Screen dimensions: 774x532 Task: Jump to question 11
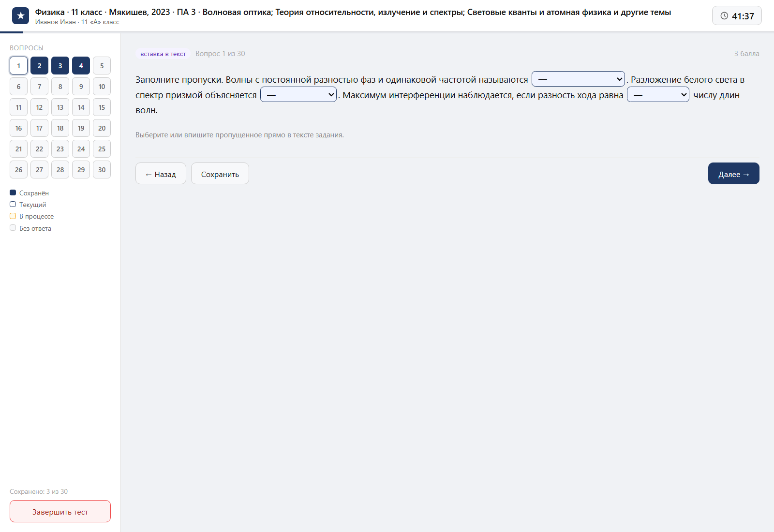[x=18, y=107]
